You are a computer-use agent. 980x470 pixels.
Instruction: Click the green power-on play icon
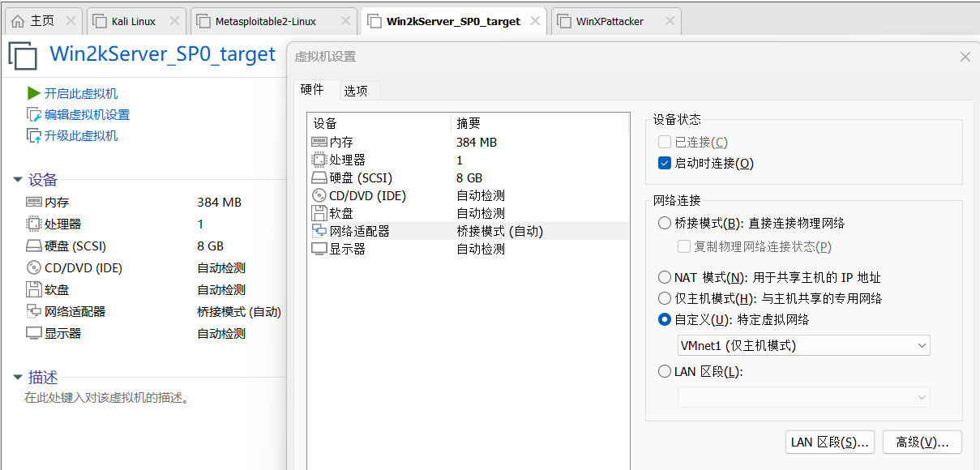[x=33, y=93]
